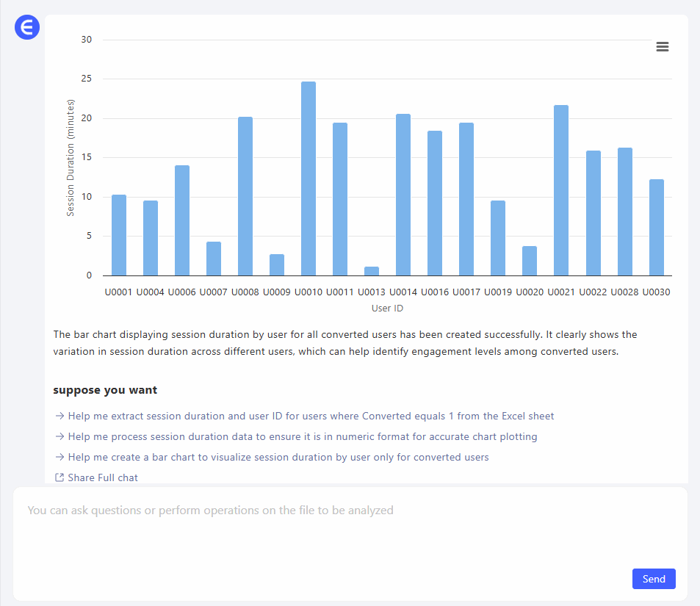Click the tallest bar for user U0010
Screen dimensions: 700x606
point(308,178)
